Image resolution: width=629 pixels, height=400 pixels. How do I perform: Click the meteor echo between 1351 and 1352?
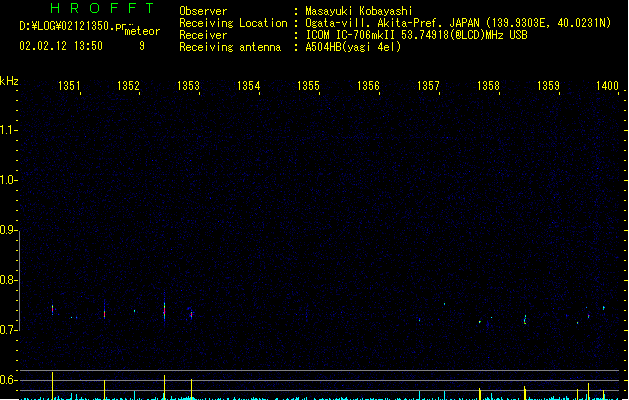[x=105, y=313]
